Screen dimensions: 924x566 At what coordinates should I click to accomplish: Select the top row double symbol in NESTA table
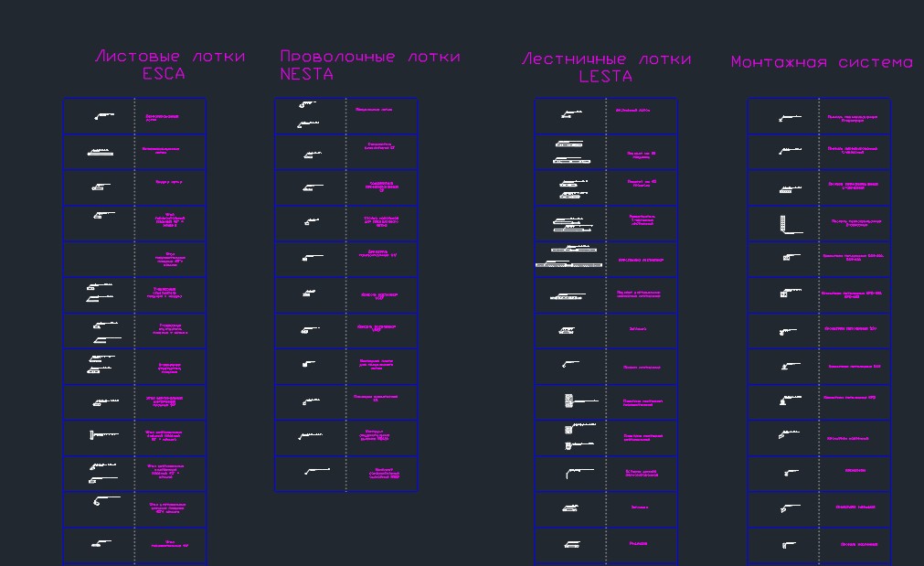point(308,114)
